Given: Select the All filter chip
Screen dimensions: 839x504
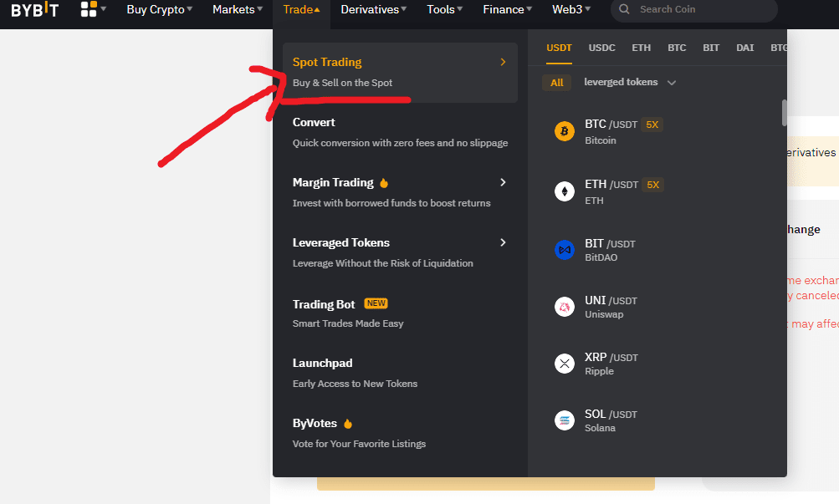Looking at the screenshot, I should pyautogui.click(x=557, y=82).
